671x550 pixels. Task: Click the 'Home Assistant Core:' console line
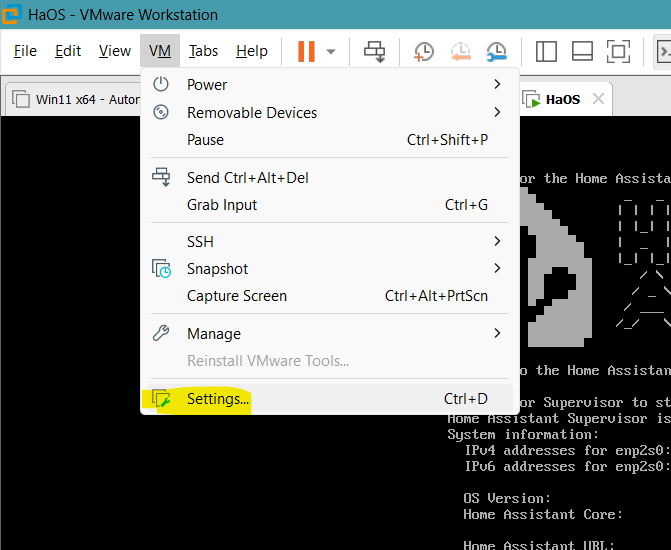pos(543,514)
